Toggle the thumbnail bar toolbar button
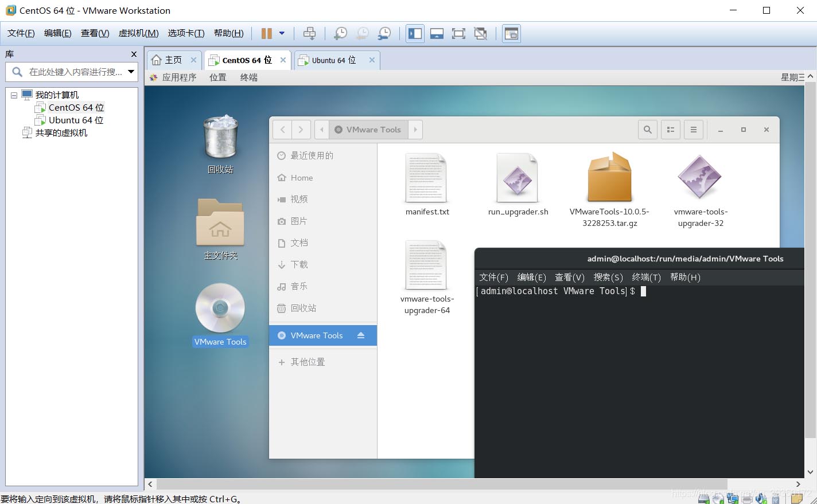Viewport: 817px width, 504px height. [437, 33]
